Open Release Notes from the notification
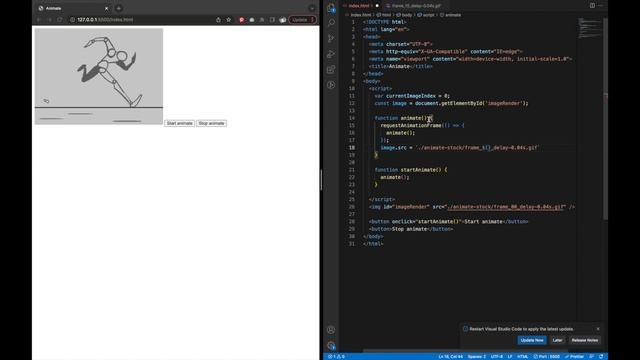Image resolution: width=640 pixels, height=360 pixels. [x=584, y=340]
